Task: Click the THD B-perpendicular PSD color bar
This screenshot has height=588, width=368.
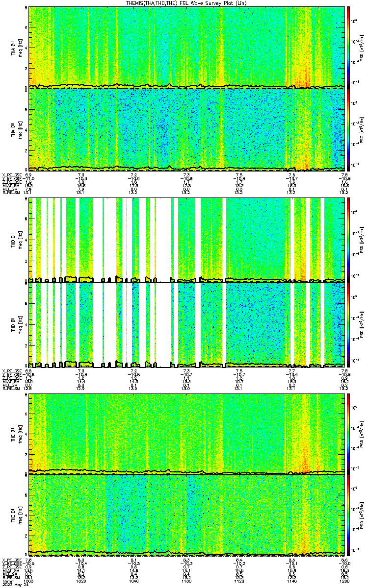Action: 348,240
